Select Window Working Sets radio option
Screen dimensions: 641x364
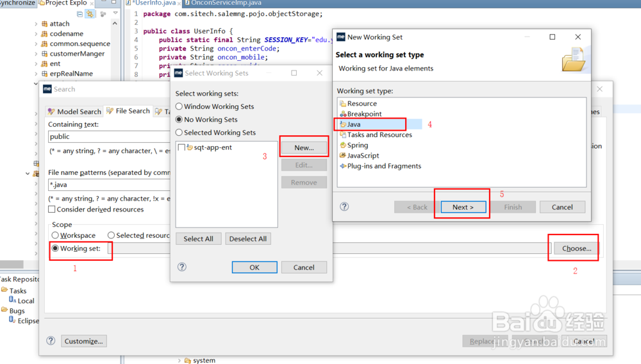click(179, 106)
